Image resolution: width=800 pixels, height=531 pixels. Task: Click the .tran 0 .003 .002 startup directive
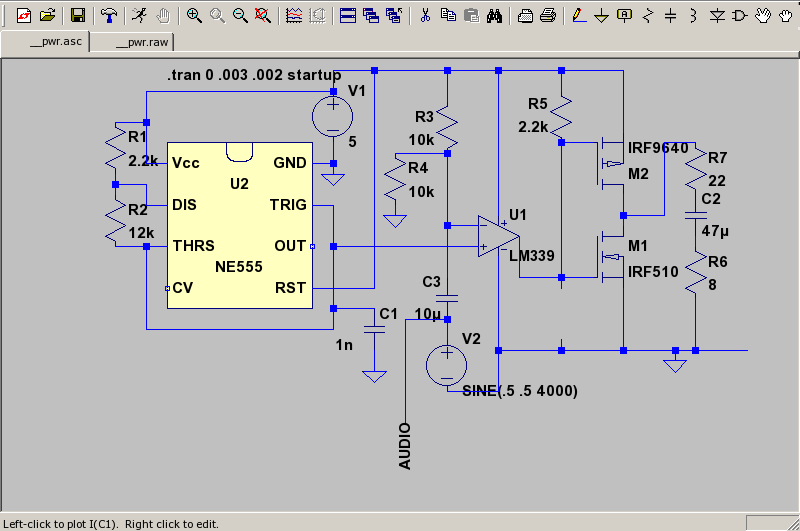[x=254, y=75]
